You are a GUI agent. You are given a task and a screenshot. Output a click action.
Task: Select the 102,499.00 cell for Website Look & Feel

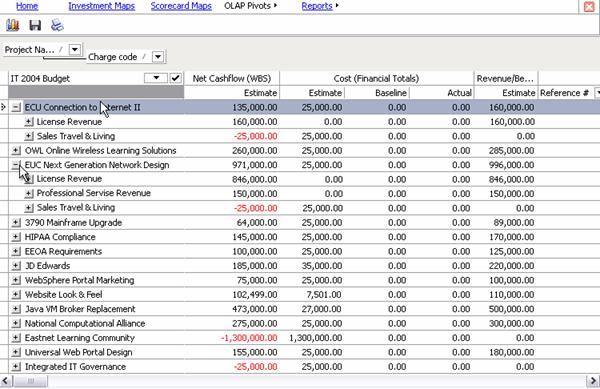pyautogui.click(x=232, y=295)
